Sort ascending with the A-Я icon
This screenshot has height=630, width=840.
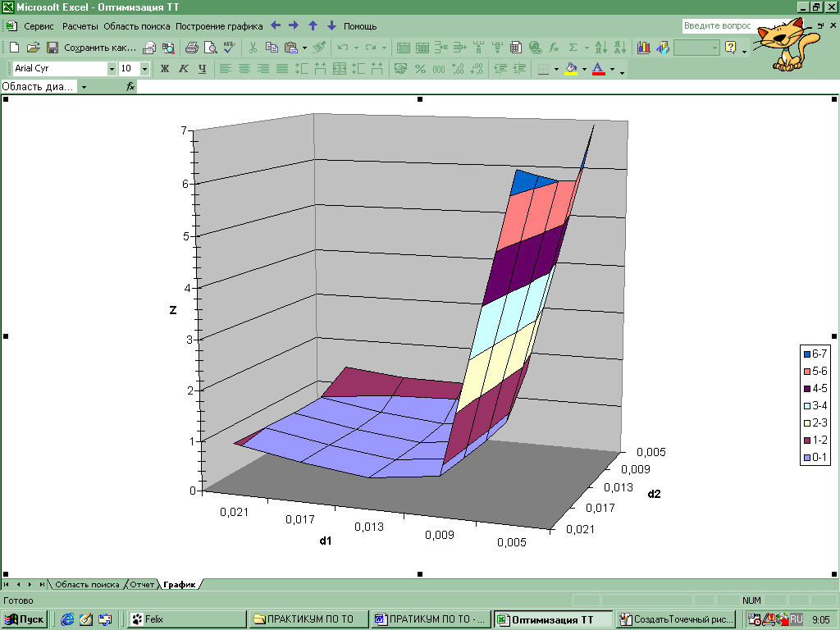point(601,48)
